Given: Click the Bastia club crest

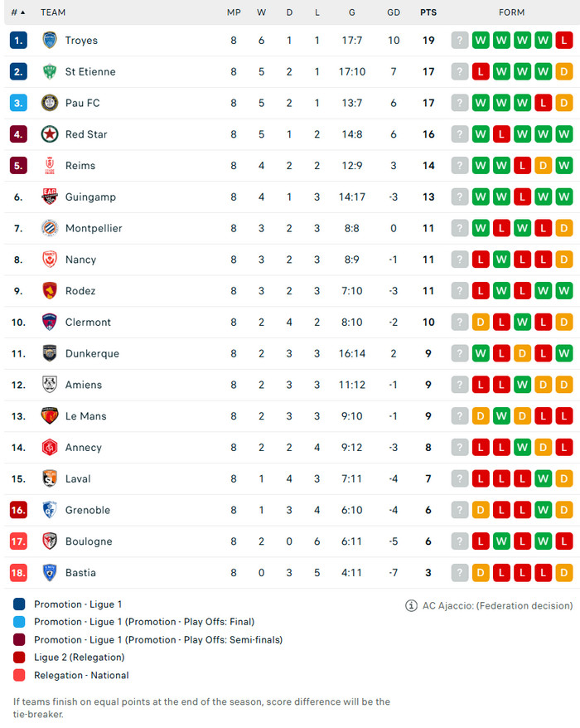Looking at the screenshot, I should click(x=49, y=573).
